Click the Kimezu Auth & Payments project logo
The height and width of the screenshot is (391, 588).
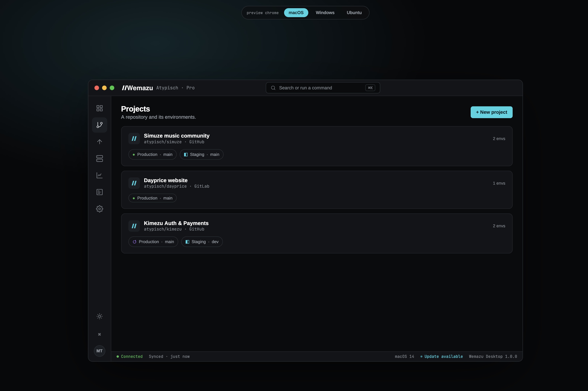click(134, 226)
